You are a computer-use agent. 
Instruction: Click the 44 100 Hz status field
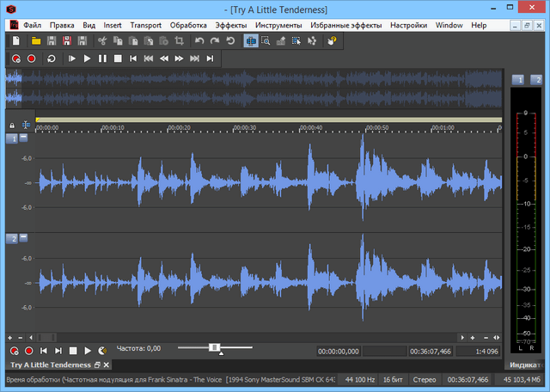358,379
